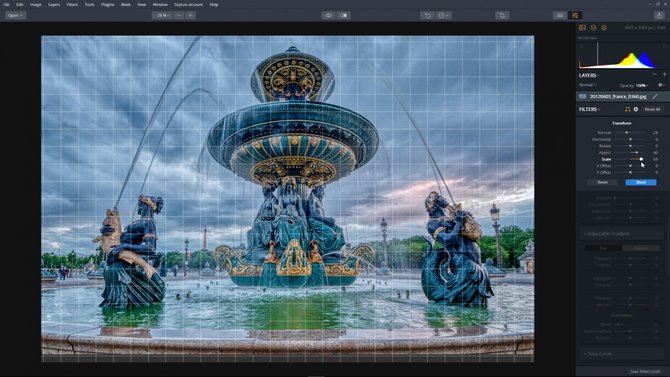Zoom out with the minus button
670x377 pixels.
(x=179, y=15)
